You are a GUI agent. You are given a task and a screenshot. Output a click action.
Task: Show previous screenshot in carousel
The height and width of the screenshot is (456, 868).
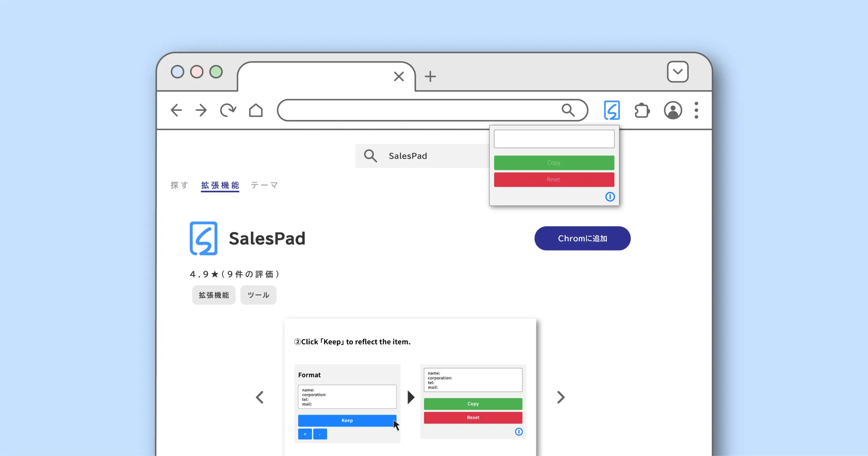pyautogui.click(x=260, y=397)
